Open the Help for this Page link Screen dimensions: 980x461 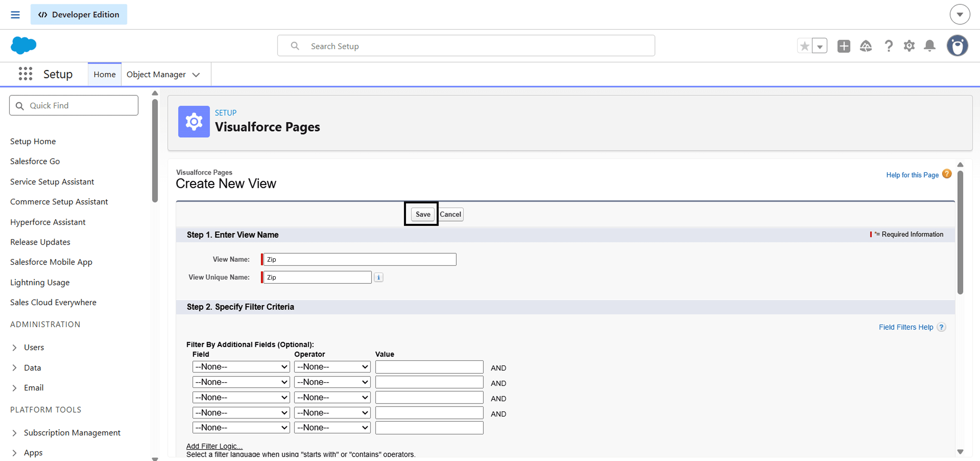tap(912, 175)
